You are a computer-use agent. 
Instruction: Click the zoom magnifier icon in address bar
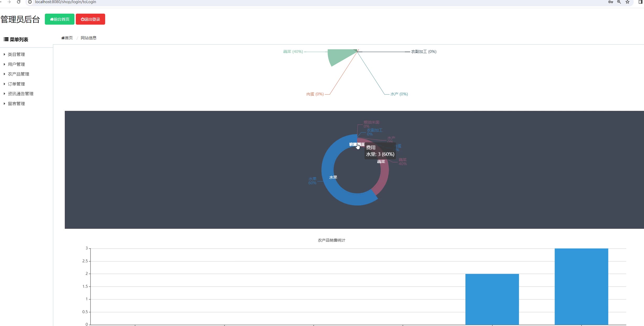(x=619, y=2)
